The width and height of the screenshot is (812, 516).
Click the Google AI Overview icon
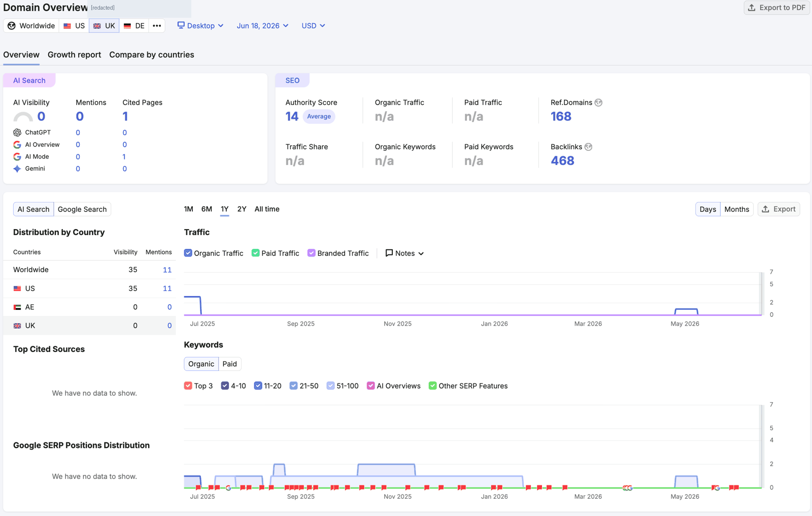pos(17,145)
